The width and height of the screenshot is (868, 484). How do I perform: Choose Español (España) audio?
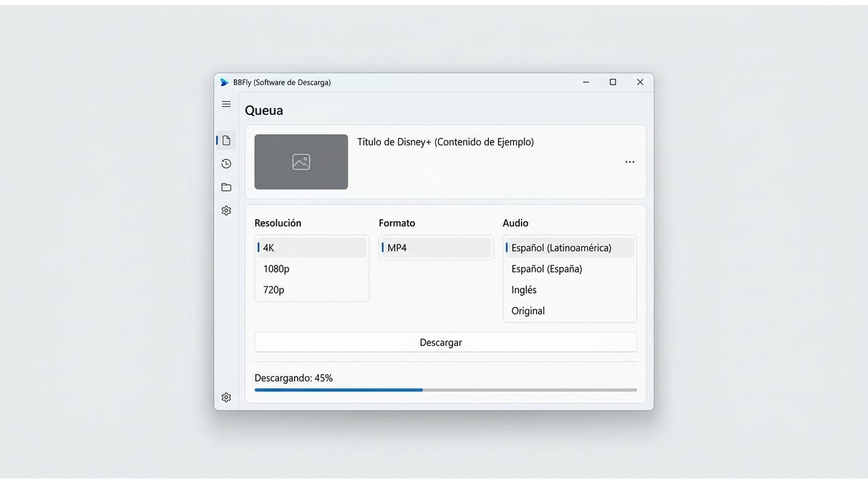(x=570, y=268)
